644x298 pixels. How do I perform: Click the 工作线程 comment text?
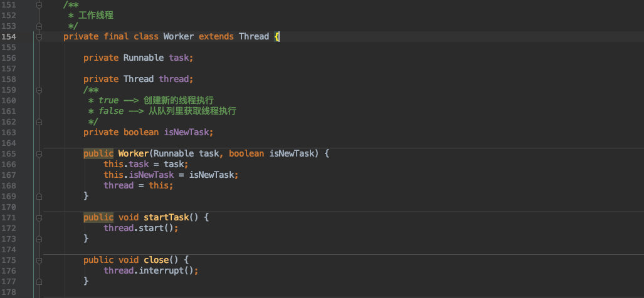point(96,16)
